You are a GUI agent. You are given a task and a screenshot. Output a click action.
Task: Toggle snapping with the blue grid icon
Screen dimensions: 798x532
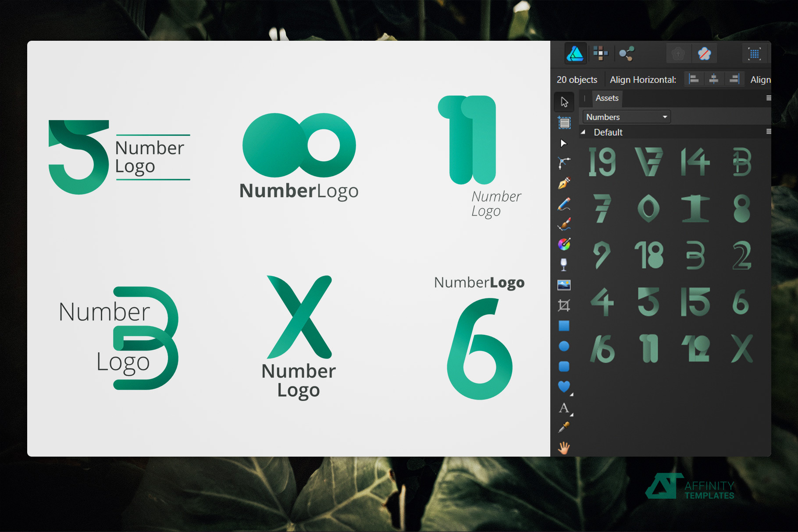click(x=754, y=53)
